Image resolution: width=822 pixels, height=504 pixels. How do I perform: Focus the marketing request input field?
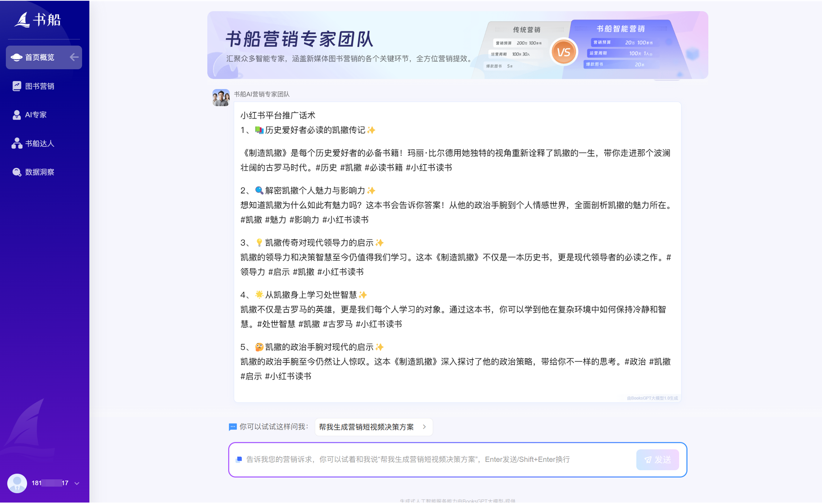tap(435, 460)
